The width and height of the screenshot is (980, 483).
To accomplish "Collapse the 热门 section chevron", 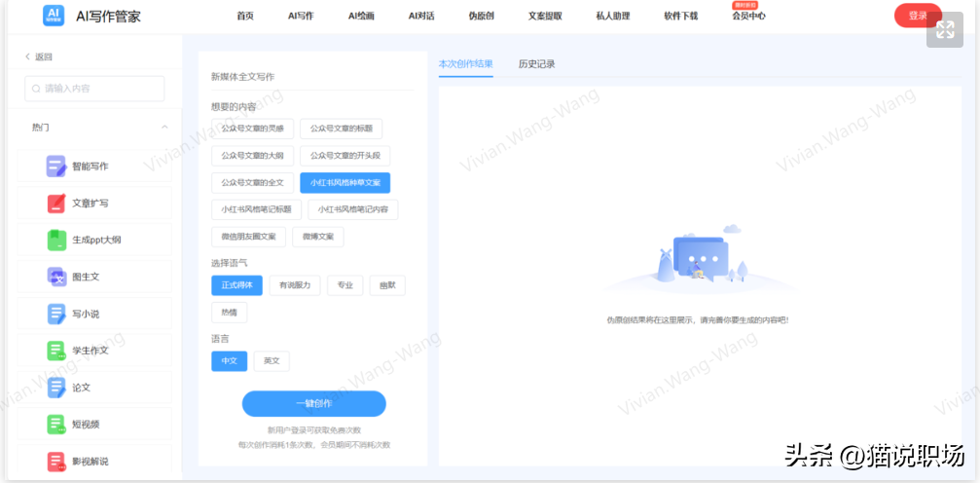I will 164,128.
